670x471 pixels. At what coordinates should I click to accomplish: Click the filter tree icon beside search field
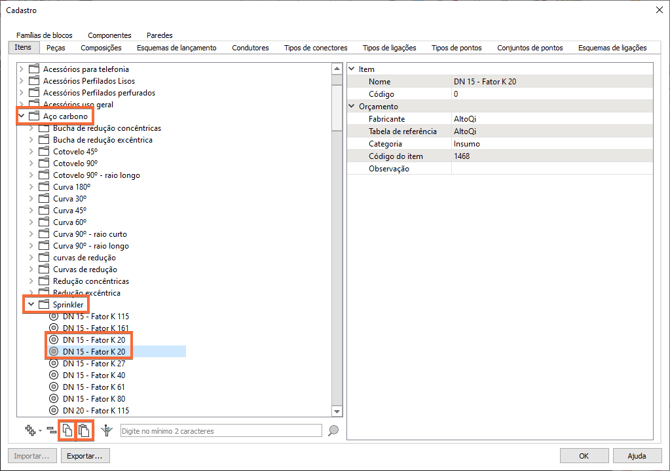point(106,431)
